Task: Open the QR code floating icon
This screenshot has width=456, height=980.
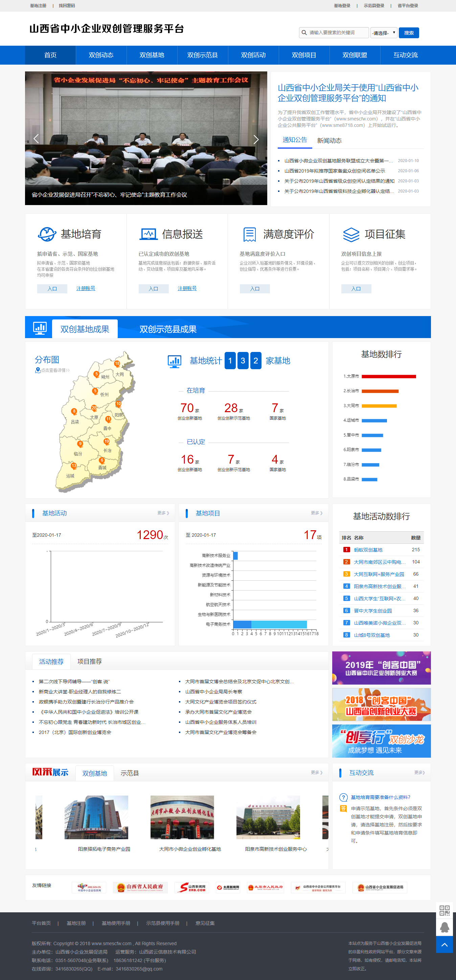Action: coord(444,910)
